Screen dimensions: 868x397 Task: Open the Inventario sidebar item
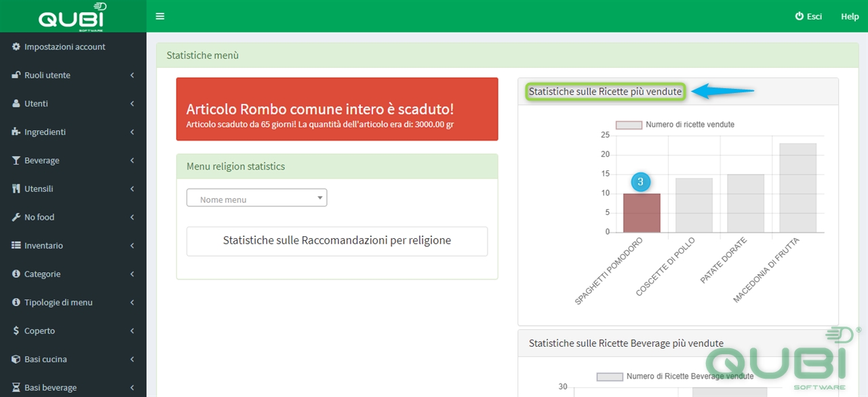(73, 246)
